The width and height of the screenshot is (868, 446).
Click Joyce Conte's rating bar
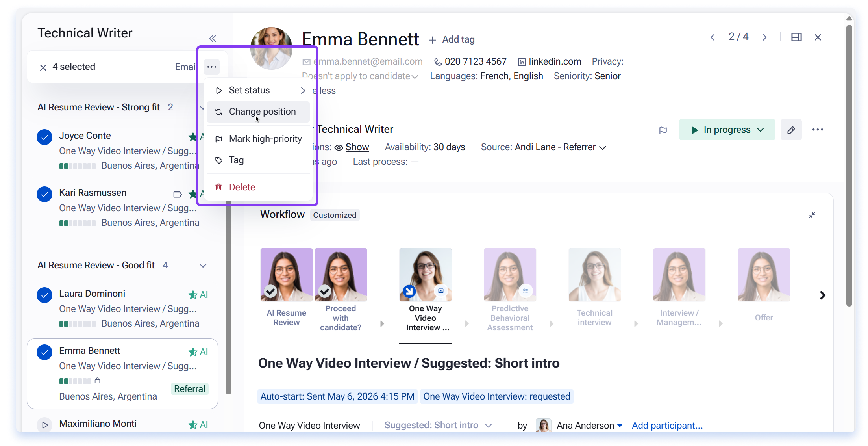(x=78, y=166)
